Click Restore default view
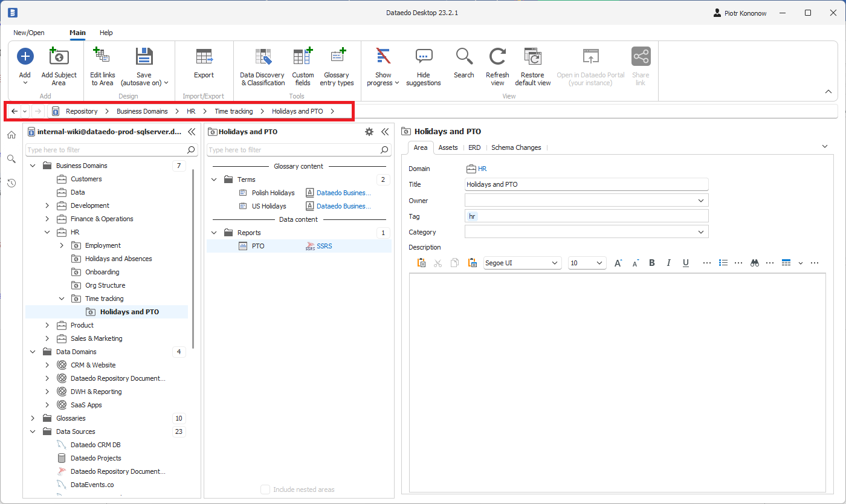 [533, 66]
